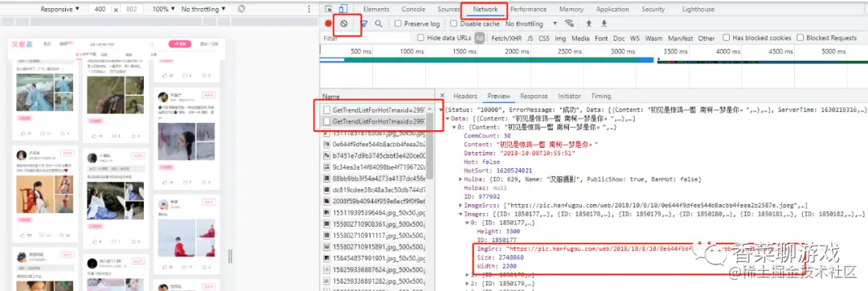The height and width of the screenshot is (291, 868).
Task: Open the Application tab
Action: coord(612,10)
